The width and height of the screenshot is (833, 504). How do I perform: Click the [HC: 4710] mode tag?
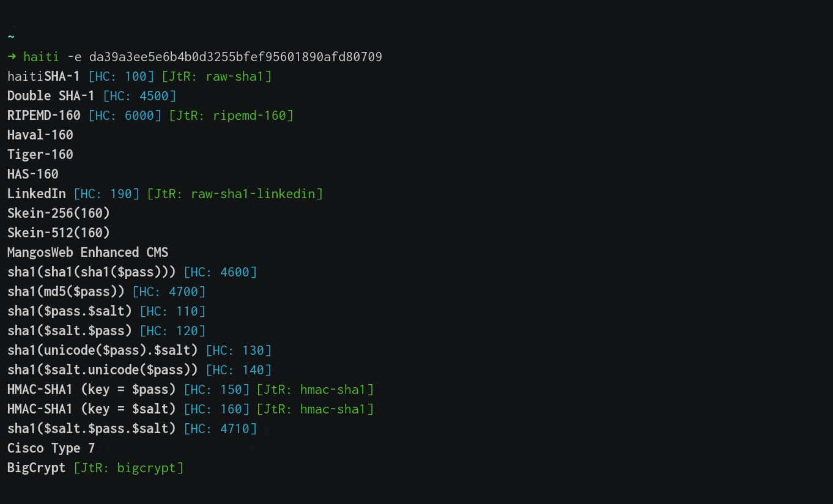[x=220, y=429]
